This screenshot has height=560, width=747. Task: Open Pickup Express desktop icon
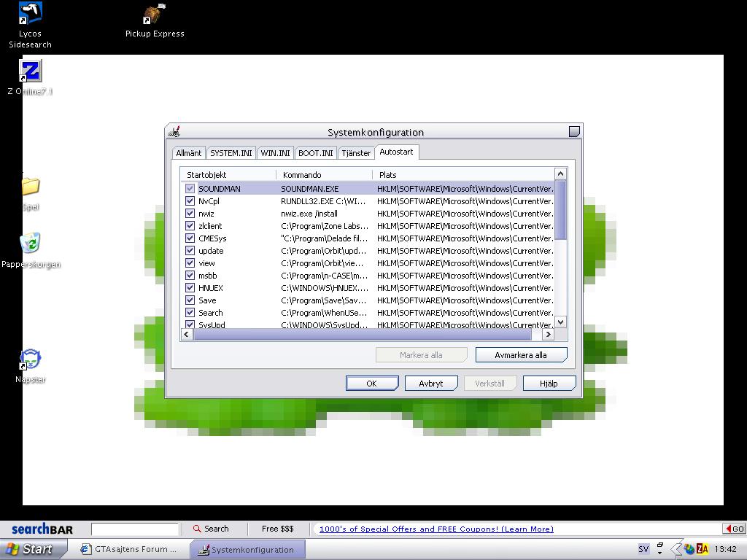coord(155,21)
